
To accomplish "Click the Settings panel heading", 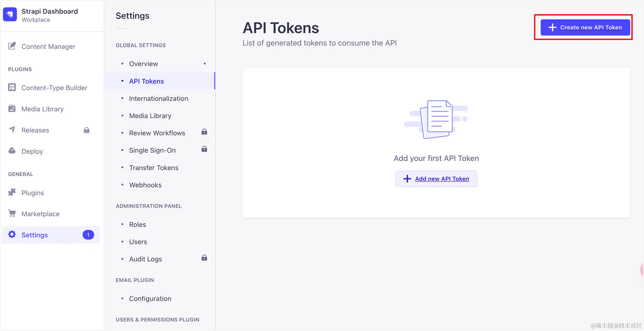I will 132,16.
